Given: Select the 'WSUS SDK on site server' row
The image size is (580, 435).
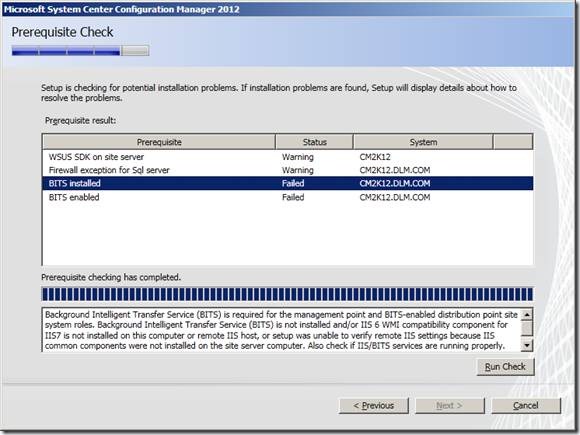Looking at the screenshot, I should 288,157.
